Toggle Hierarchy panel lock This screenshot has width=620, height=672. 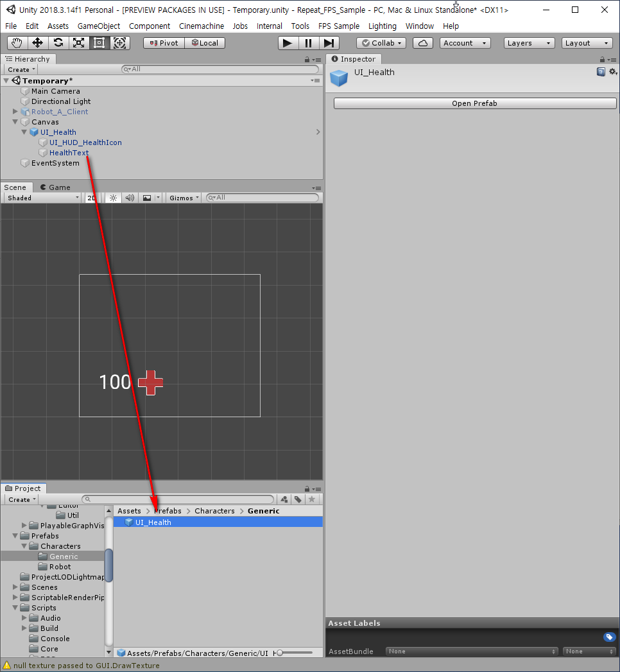pos(307,60)
